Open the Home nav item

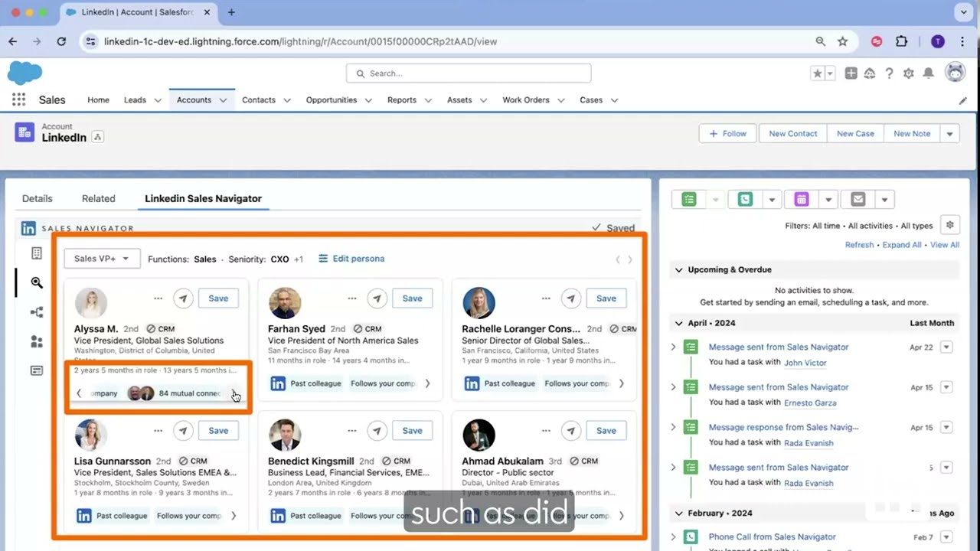98,100
